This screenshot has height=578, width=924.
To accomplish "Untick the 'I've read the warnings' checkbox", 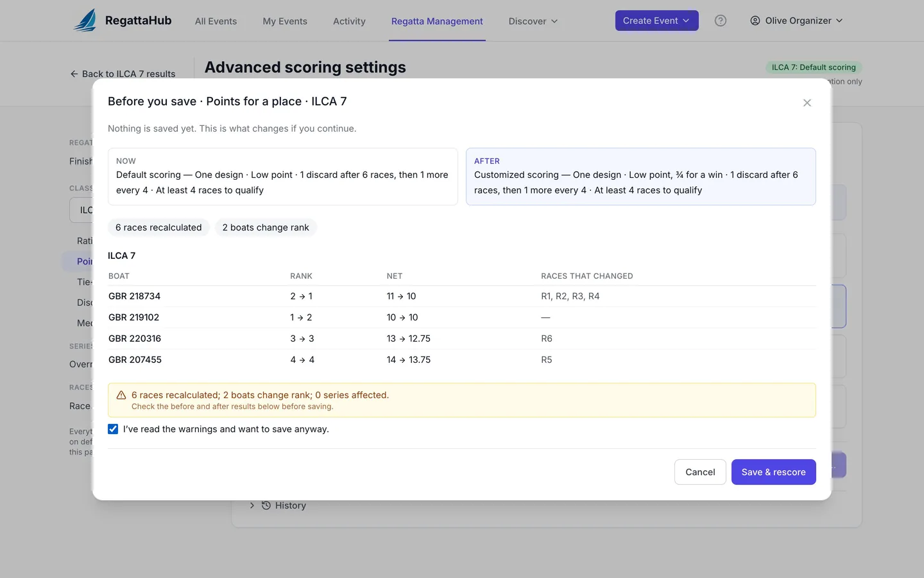I will [113, 429].
